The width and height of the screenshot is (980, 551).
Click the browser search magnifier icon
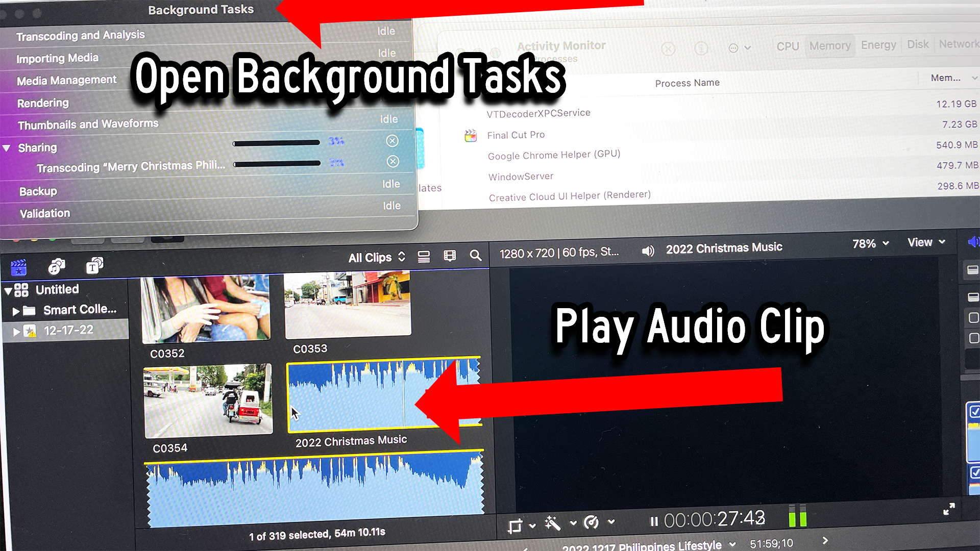pos(476,255)
